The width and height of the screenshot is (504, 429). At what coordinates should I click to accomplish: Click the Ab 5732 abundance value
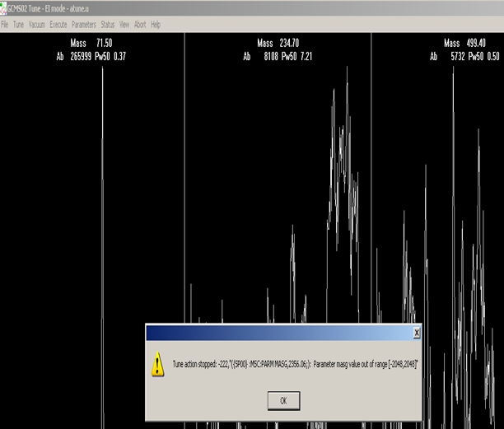[x=447, y=57]
